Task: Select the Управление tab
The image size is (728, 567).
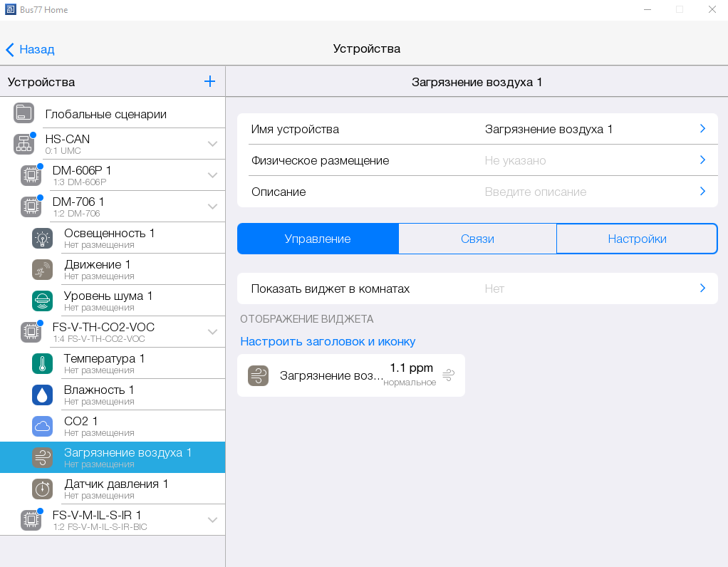Action: point(318,239)
